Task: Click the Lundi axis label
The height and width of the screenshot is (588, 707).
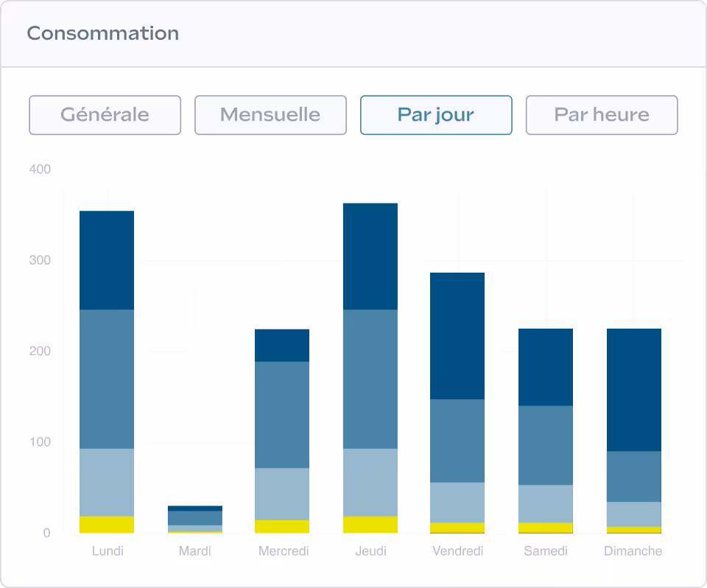Action: [108, 550]
